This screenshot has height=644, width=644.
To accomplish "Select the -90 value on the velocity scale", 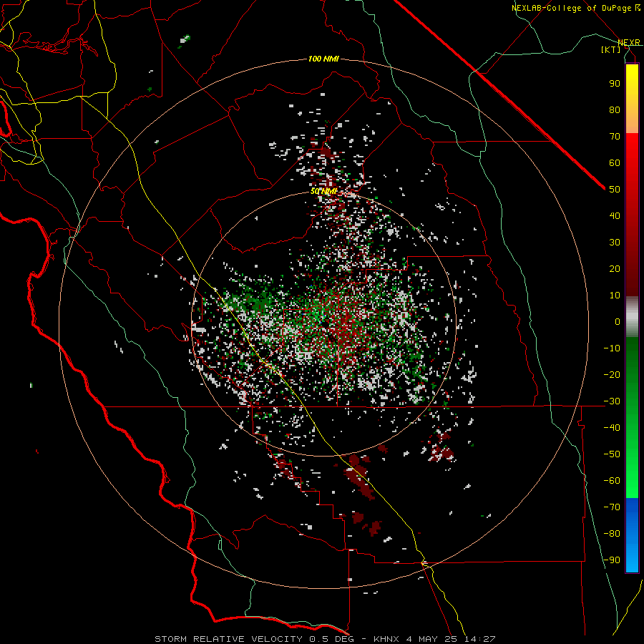I will click(x=612, y=560).
